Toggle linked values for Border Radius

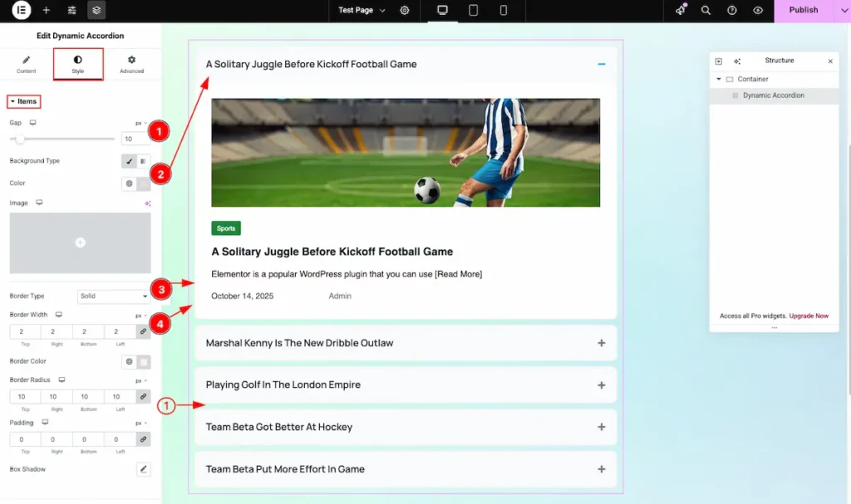[x=143, y=397]
